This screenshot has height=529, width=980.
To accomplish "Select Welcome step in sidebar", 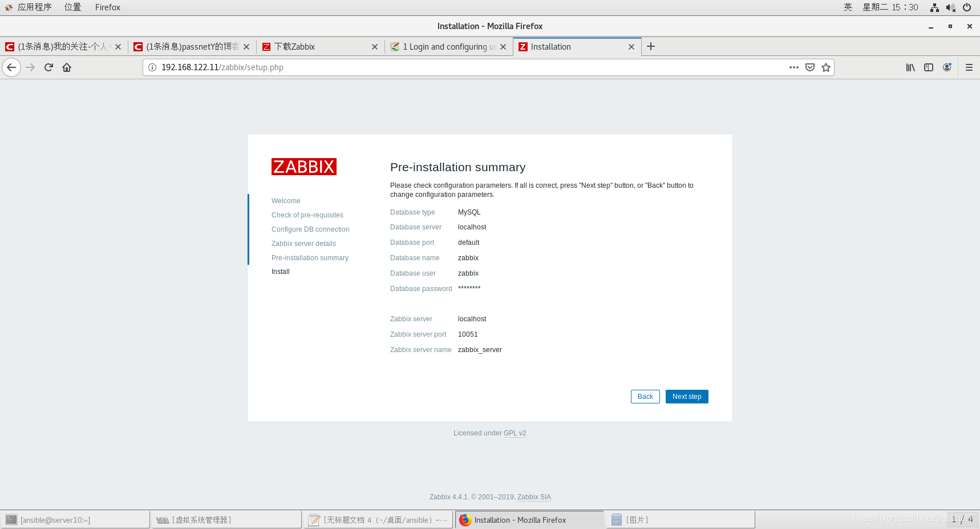I will pyautogui.click(x=286, y=201).
